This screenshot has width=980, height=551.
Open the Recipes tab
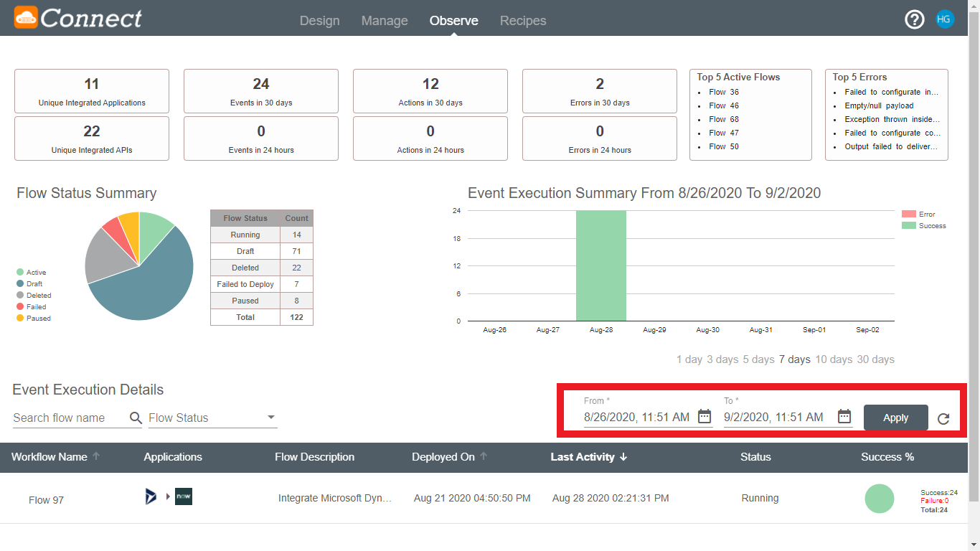[523, 21]
